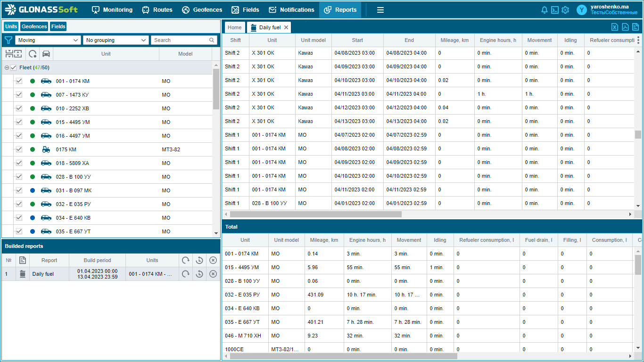The height and width of the screenshot is (362, 644).
Task: Open the Moving status filter dropdown
Action: click(x=48, y=40)
